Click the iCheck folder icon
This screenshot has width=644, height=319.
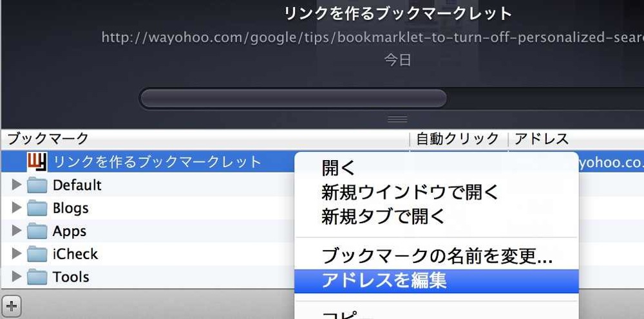(x=37, y=254)
